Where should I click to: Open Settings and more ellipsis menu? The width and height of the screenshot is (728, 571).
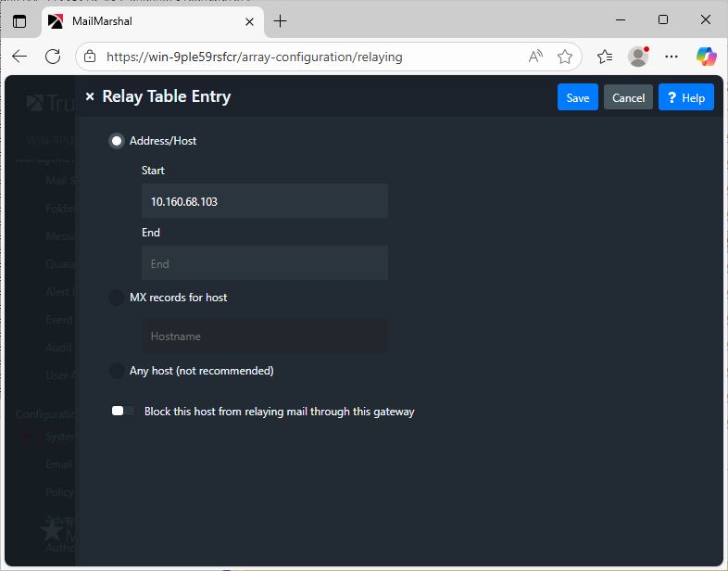click(x=672, y=57)
